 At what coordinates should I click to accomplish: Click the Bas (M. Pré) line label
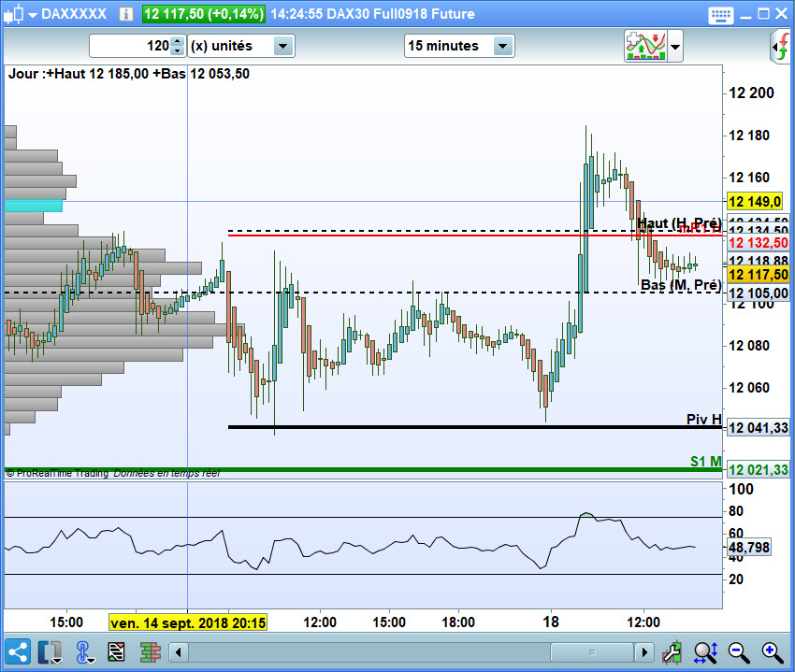(681, 285)
